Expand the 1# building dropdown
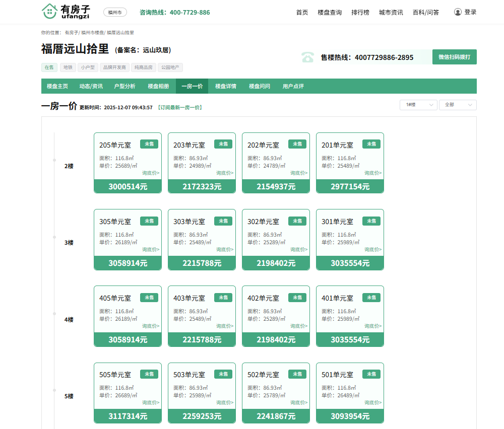Screen dimensions: 504x429 [418, 105]
